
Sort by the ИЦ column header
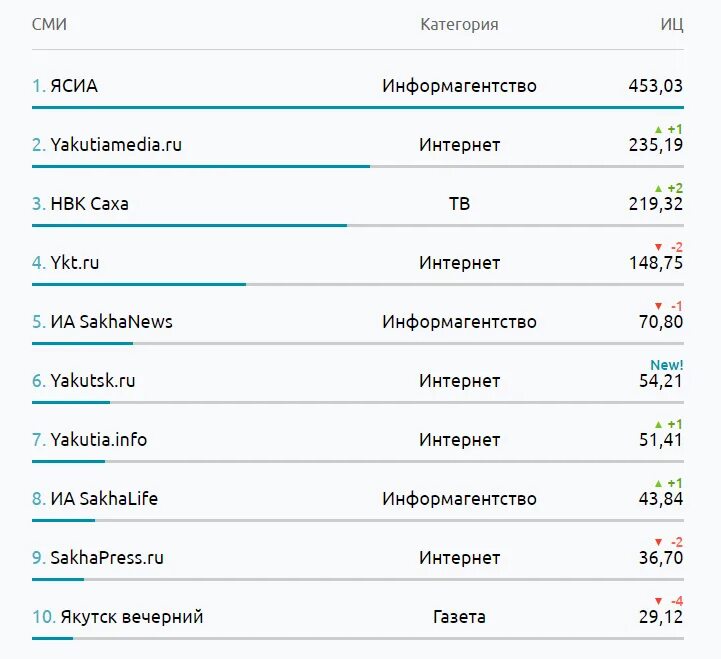point(672,24)
